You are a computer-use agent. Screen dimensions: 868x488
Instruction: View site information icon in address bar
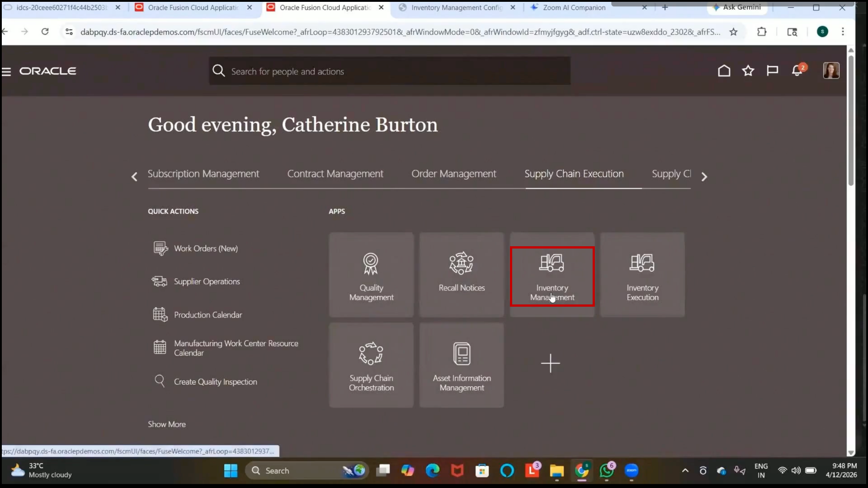(69, 32)
